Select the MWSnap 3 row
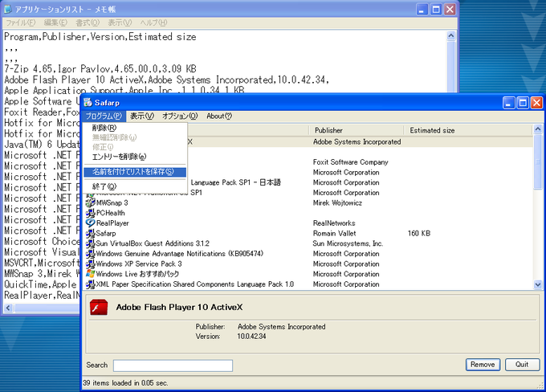Viewport: 546px width, 392px height. tap(309, 202)
